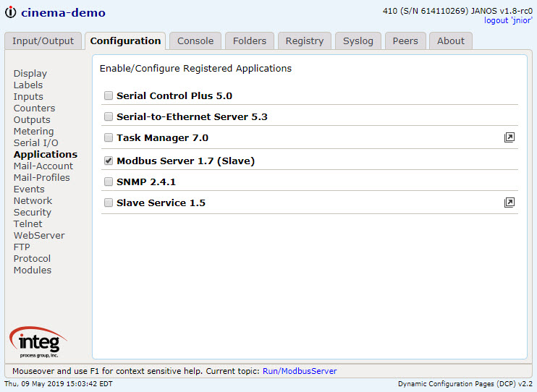Click logout 'jnior' link
This screenshot has width=537, height=392.
click(x=508, y=20)
